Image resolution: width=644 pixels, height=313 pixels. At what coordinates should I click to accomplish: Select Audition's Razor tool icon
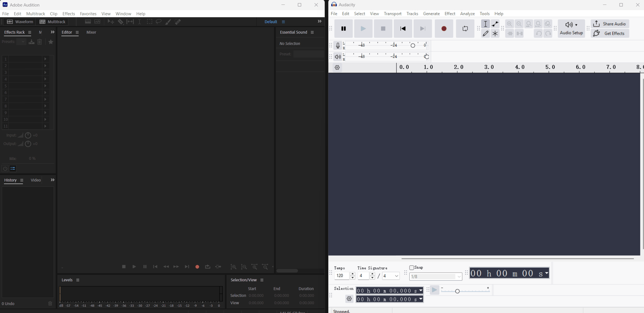(x=120, y=22)
